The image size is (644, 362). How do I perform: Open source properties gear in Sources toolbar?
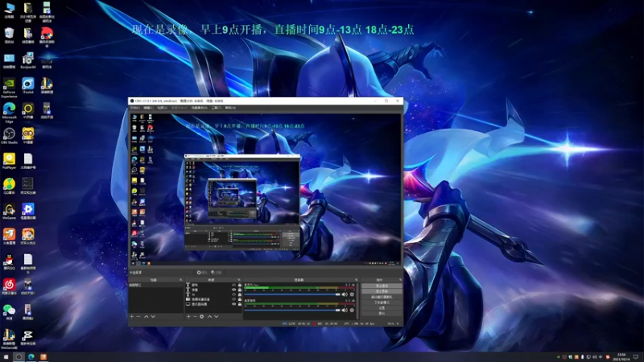pos(202,316)
